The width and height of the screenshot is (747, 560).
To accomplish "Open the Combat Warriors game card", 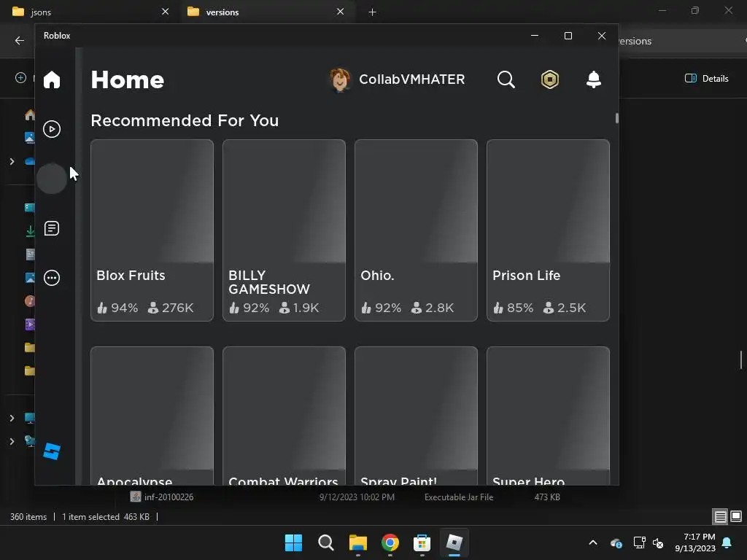I will coord(284,416).
